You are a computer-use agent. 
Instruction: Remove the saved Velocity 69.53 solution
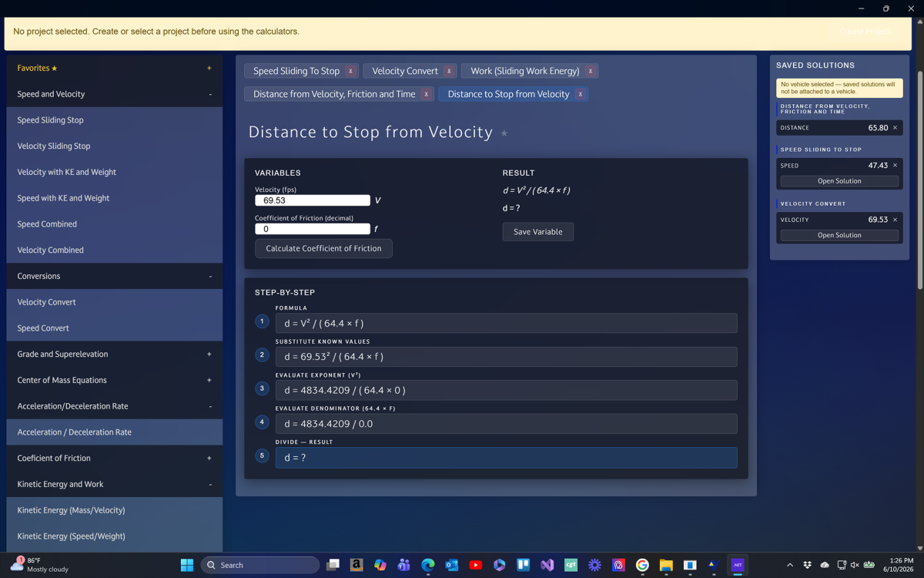(895, 220)
